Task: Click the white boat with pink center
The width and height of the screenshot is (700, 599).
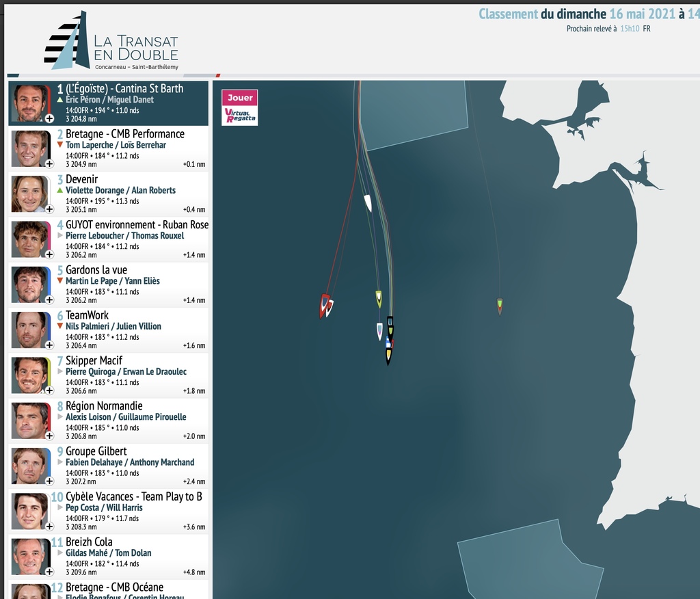Action: [x=379, y=332]
